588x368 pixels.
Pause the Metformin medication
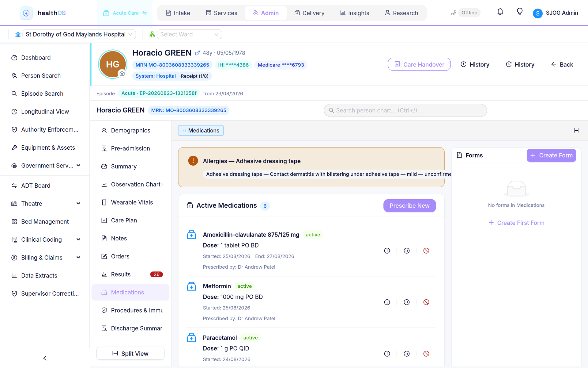pos(407,302)
